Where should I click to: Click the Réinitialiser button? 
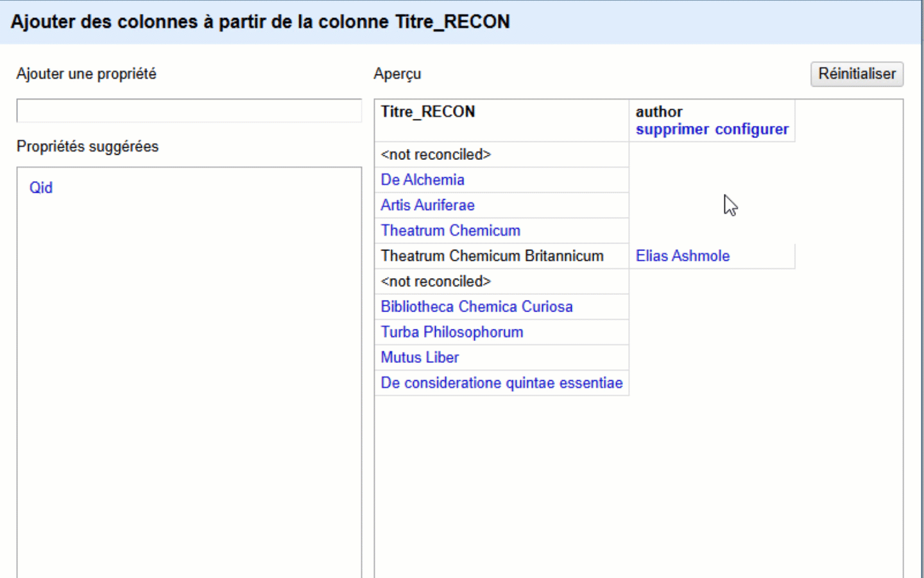(857, 74)
